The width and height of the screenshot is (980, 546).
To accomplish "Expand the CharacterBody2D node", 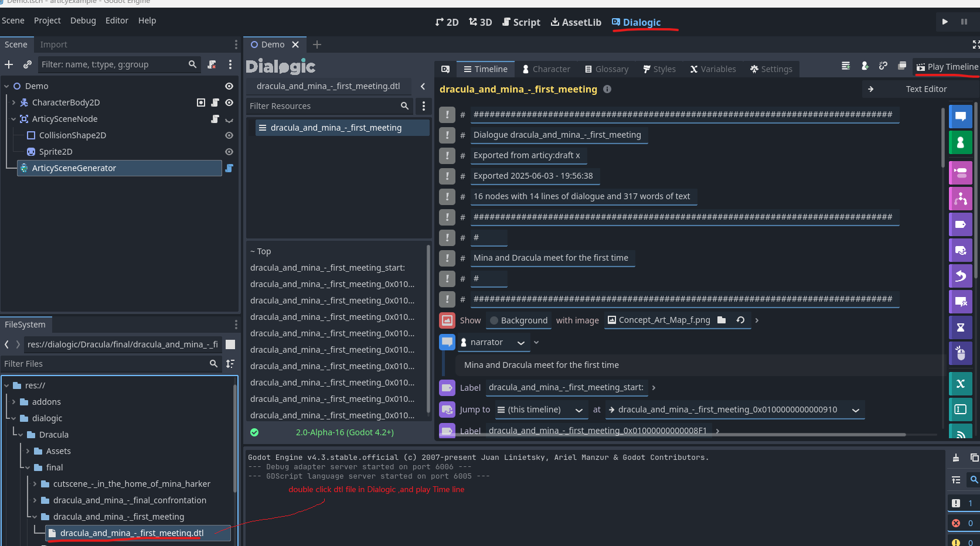I will (13, 103).
